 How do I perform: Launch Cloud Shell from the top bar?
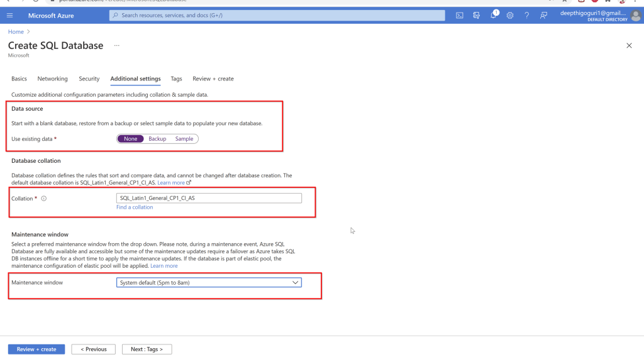[460, 15]
